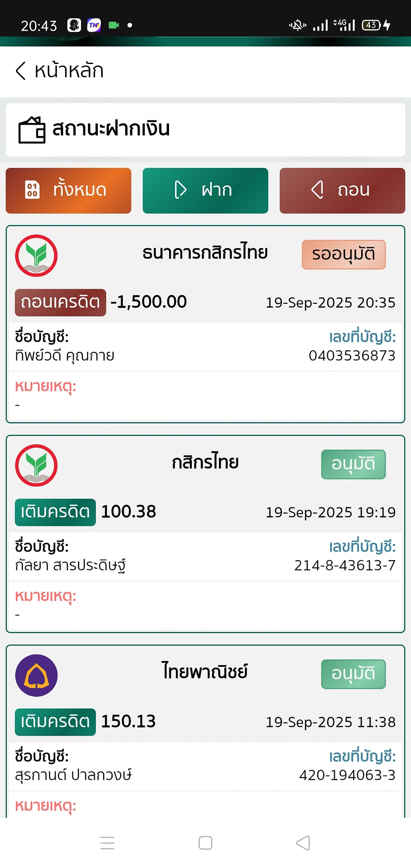Tap the Kasikorn logo on the 100.38 deposit

(x=36, y=465)
